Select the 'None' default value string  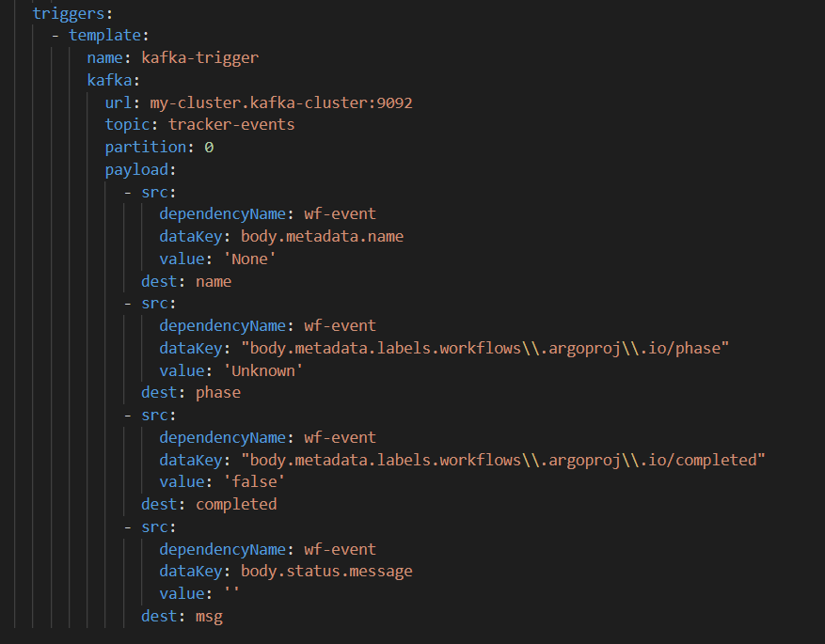click(248, 259)
